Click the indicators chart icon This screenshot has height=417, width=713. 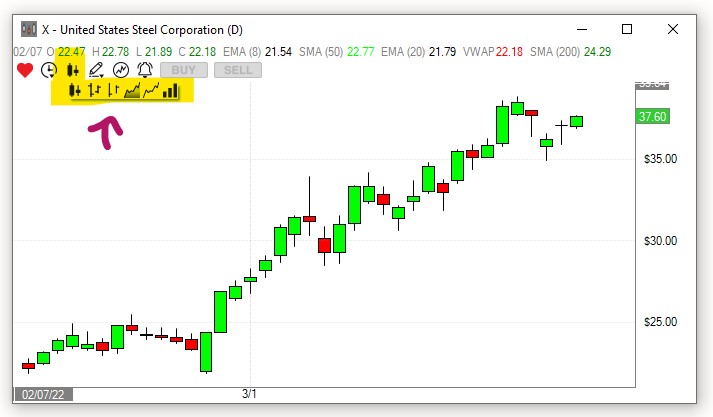[121, 70]
